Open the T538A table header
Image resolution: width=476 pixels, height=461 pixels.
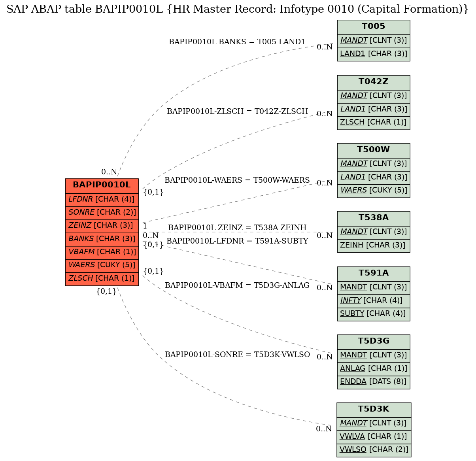[x=374, y=218]
